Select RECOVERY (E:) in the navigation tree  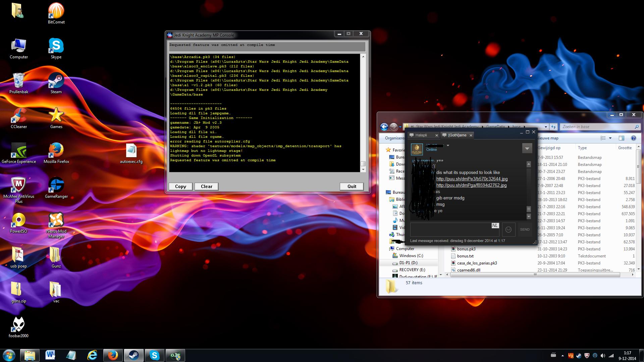pos(412,270)
